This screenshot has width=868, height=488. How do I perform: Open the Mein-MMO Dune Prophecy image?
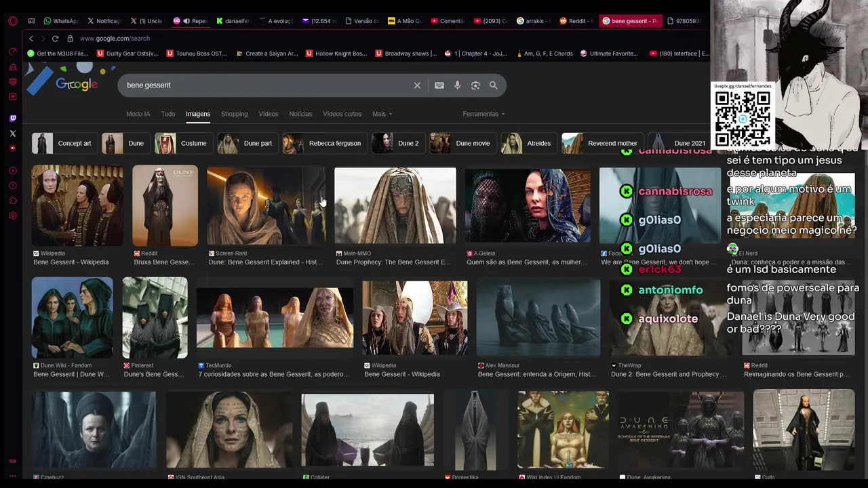[x=395, y=206]
